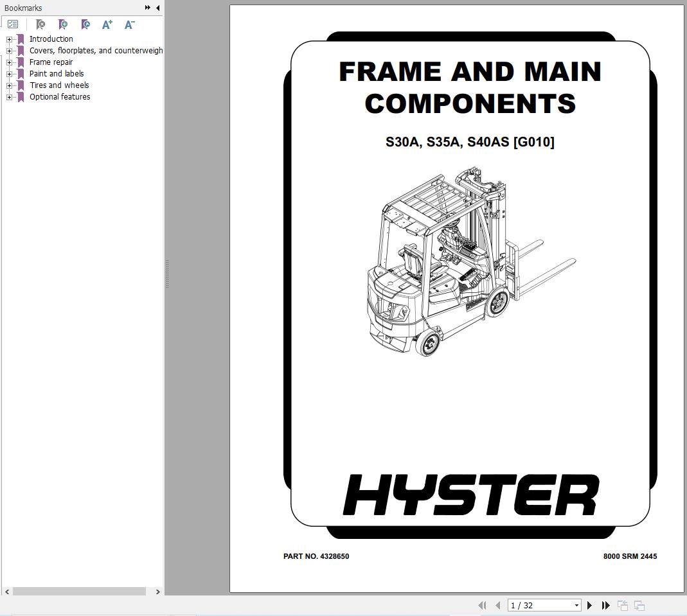The height and width of the screenshot is (616, 687).
Task: Go to the previous page
Action: click(497, 606)
